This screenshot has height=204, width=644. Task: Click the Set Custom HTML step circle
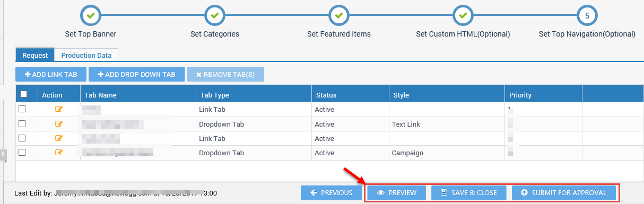coord(463,16)
